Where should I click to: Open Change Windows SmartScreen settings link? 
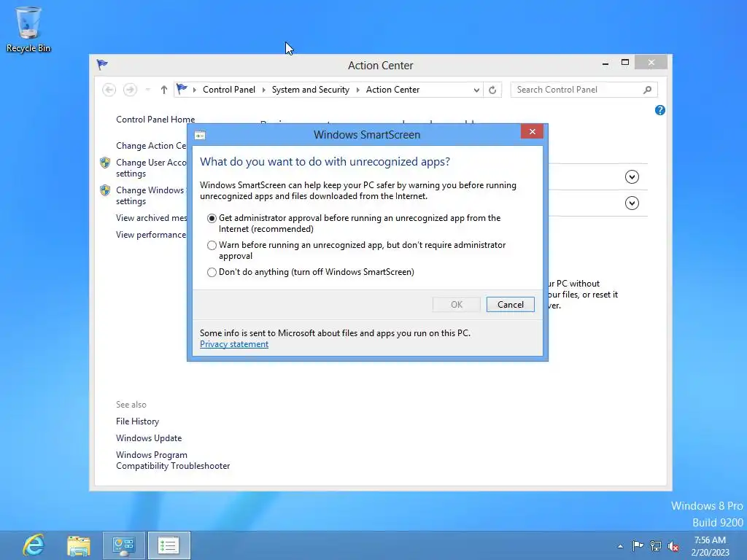(x=150, y=195)
